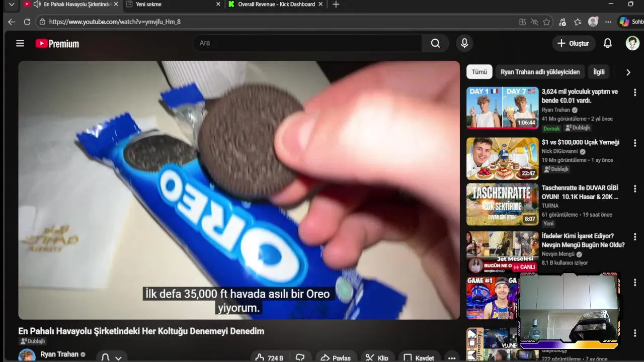The height and width of the screenshot is (362, 644).
Task: Click Nevşin Mengü channel name
Action: [558, 254]
